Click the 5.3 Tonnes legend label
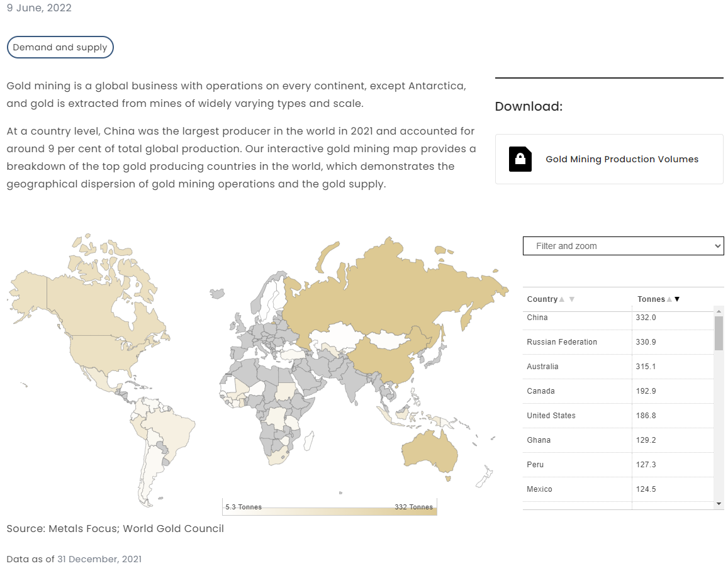 coord(244,507)
